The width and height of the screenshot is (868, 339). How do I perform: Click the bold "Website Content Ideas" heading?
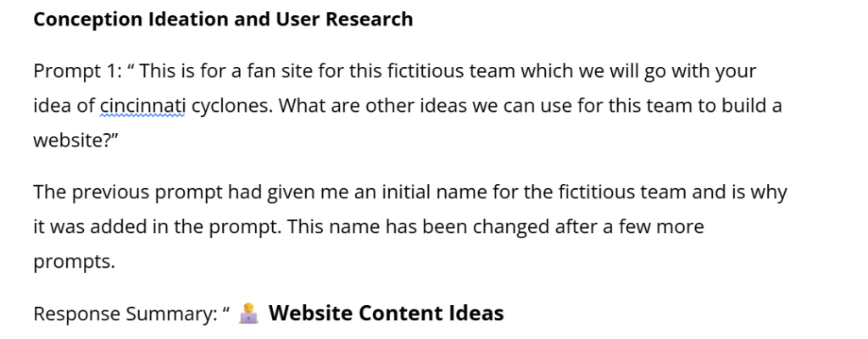pyautogui.click(x=386, y=314)
